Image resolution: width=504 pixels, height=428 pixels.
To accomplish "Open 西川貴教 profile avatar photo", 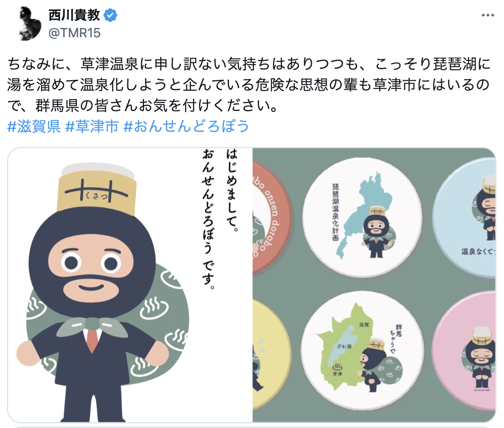I will [x=30, y=24].
